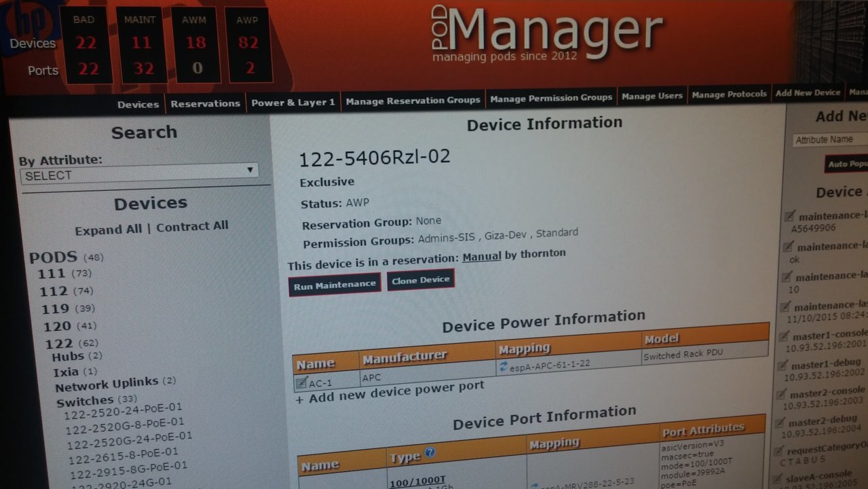Click edit icon for master2-debug attribute

780,423
